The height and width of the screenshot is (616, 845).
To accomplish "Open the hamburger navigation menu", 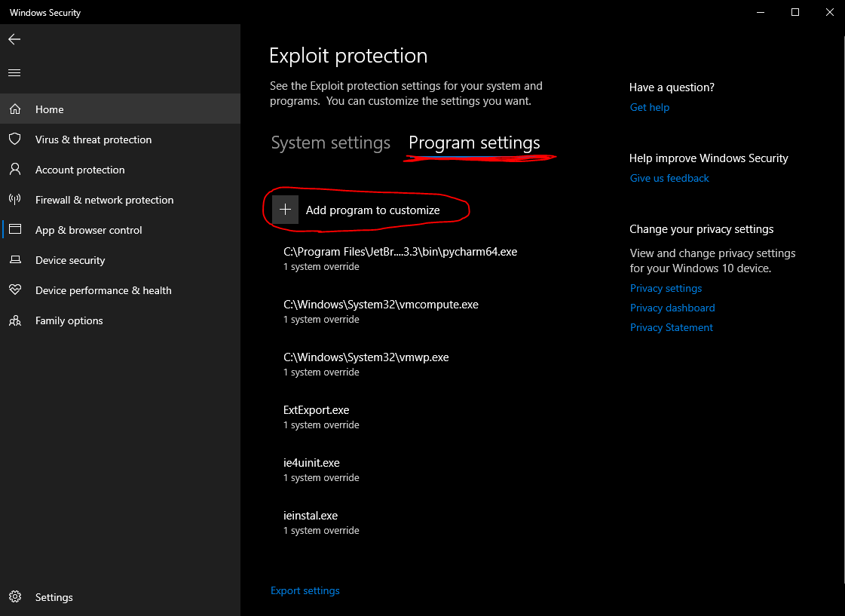I will [14, 73].
